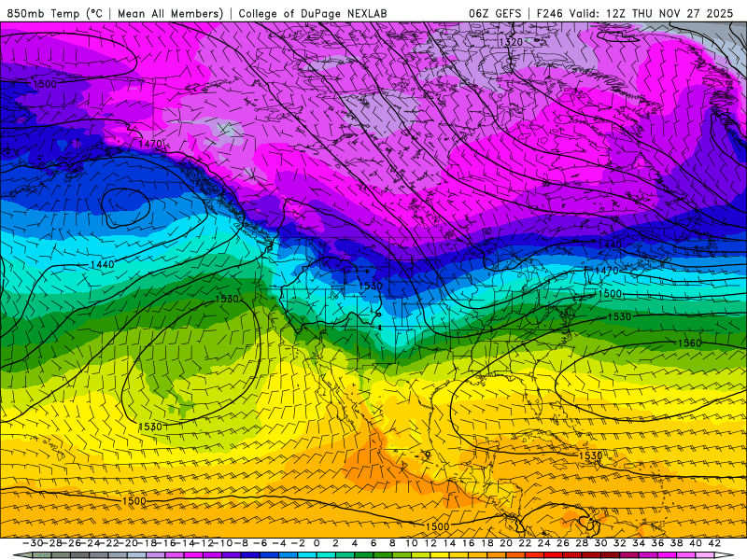Click the positive 12 value on the scale
Screen dimensions: 747x560
(430, 543)
